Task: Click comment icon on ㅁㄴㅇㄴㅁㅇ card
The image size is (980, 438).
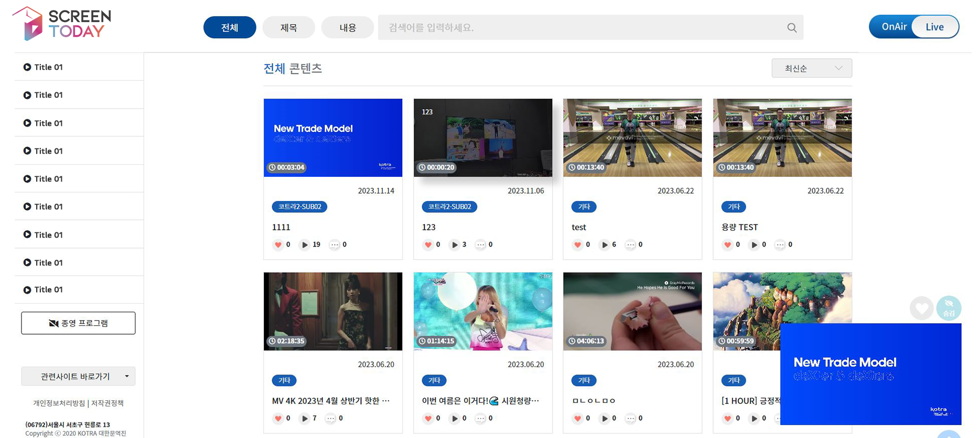Action: pyautogui.click(x=631, y=419)
